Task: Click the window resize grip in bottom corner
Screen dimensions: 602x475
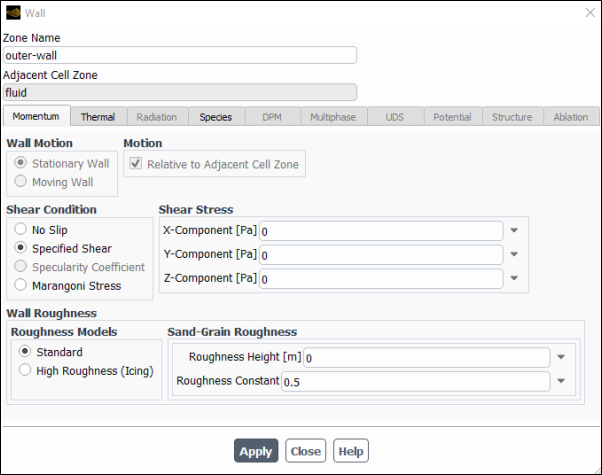Action: coord(597,470)
